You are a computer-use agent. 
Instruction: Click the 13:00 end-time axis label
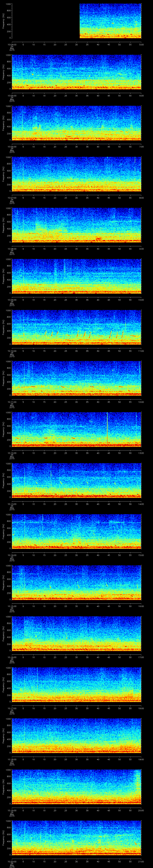(141, 453)
